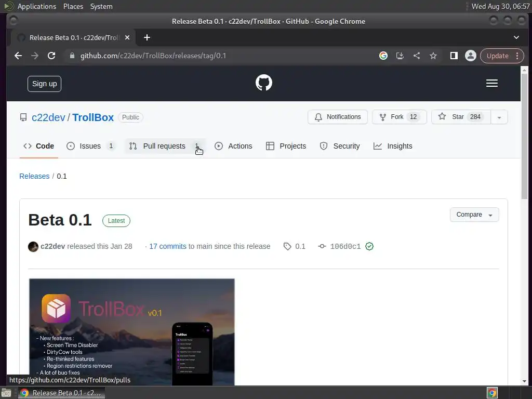
Task: Open the Chrome profile avatar
Action: (x=470, y=56)
